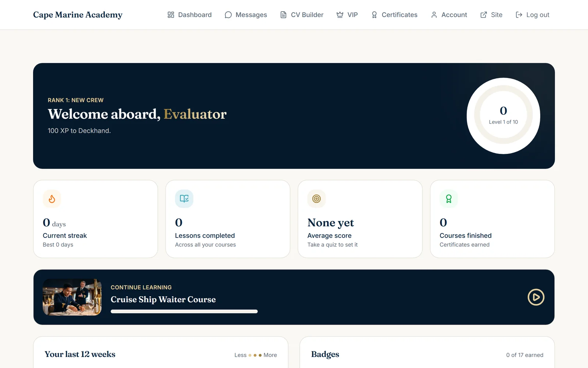Click the "RANK 1: NEW CREW" label

pyautogui.click(x=76, y=100)
